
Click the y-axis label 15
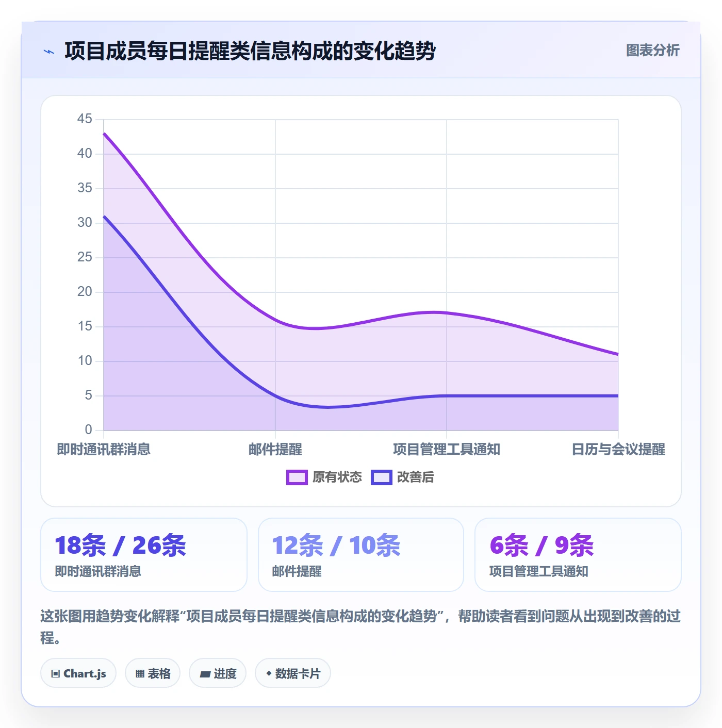point(85,326)
